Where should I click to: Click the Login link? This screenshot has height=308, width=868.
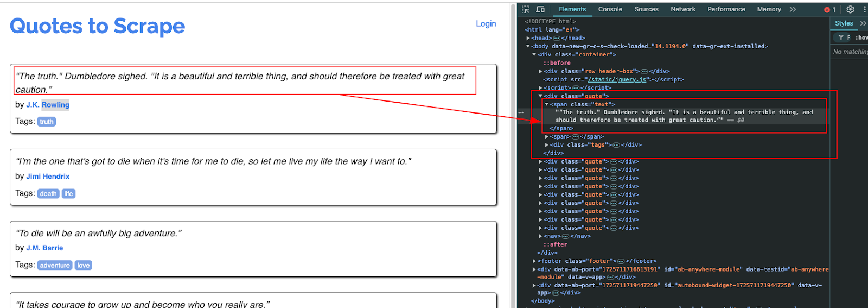click(486, 23)
